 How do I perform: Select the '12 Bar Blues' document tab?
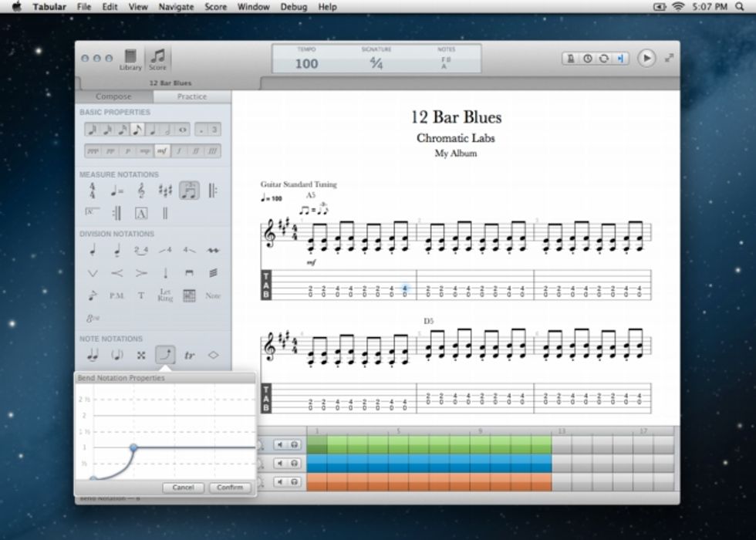point(170,83)
